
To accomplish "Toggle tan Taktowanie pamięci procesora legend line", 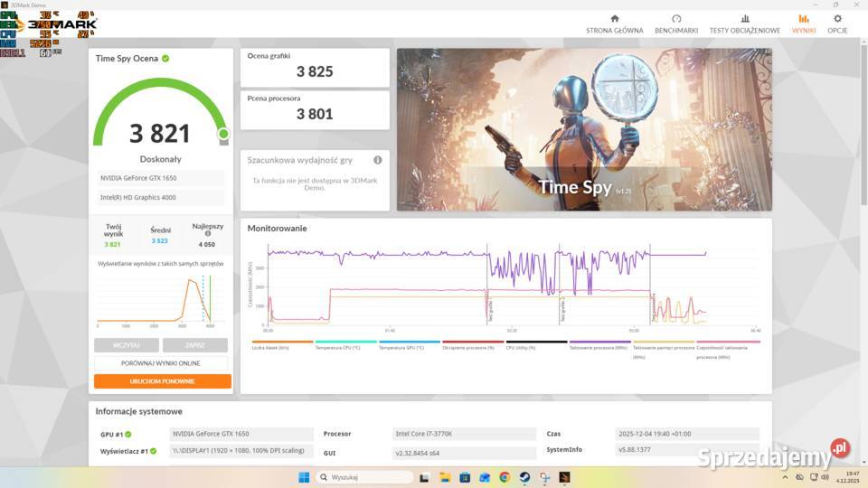I will pos(664,342).
